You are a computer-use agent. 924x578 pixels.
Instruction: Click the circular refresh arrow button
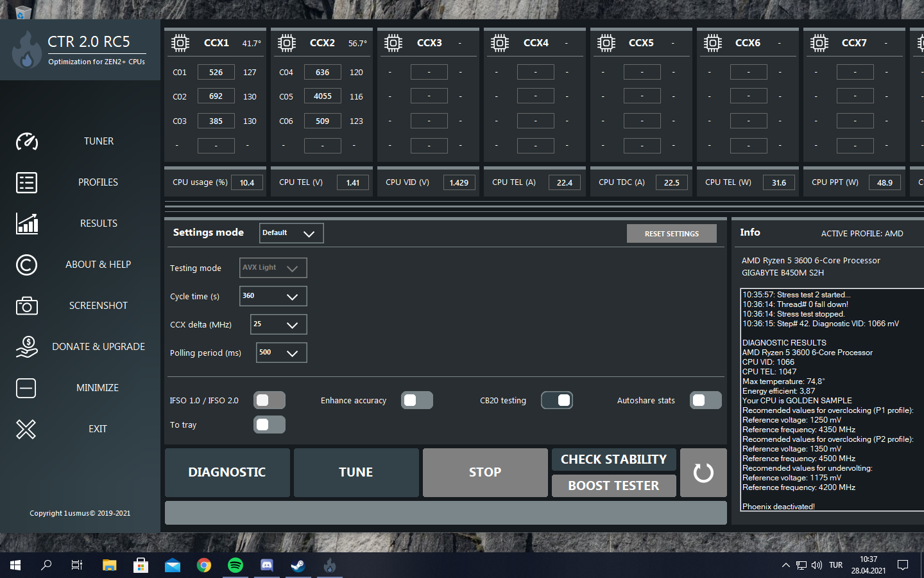tap(703, 473)
